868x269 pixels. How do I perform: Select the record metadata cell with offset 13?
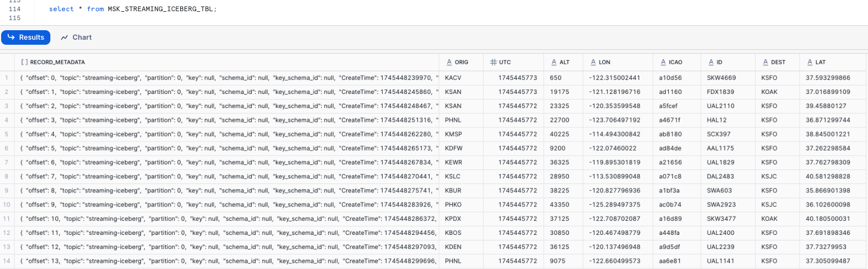click(x=226, y=261)
